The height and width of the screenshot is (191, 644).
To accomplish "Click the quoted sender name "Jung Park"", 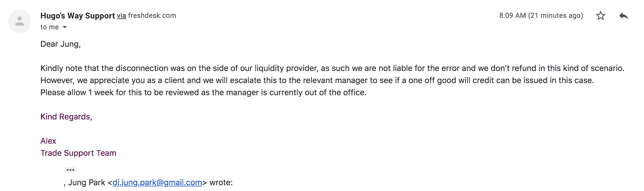I will (87, 182).
